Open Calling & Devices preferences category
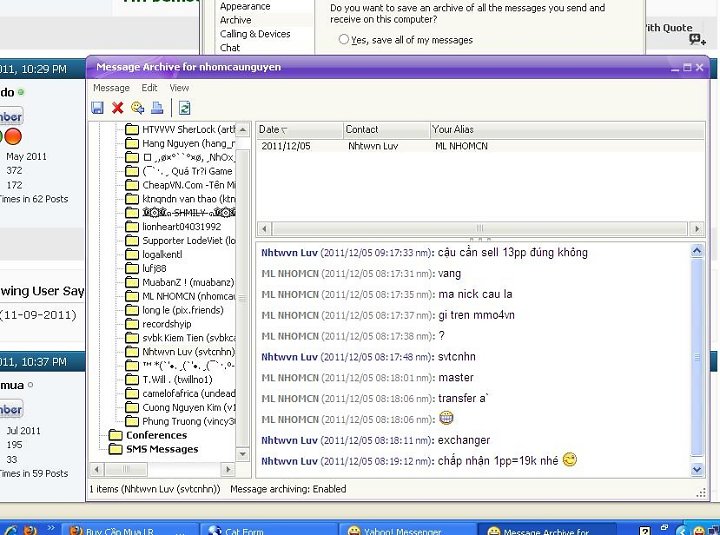Viewport: 720px width, 535px height. [x=255, y=34]
